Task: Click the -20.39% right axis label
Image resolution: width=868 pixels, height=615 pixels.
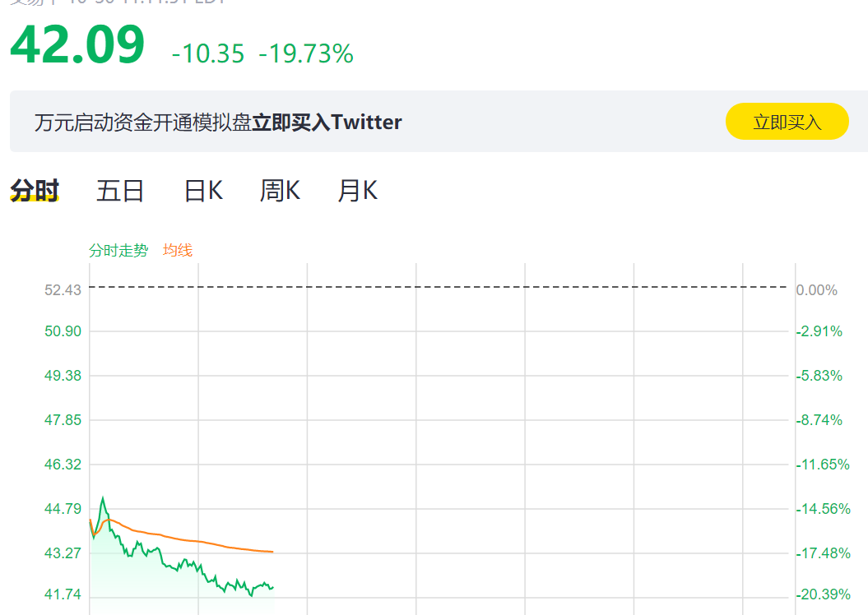Action: (x=824, y=594)
